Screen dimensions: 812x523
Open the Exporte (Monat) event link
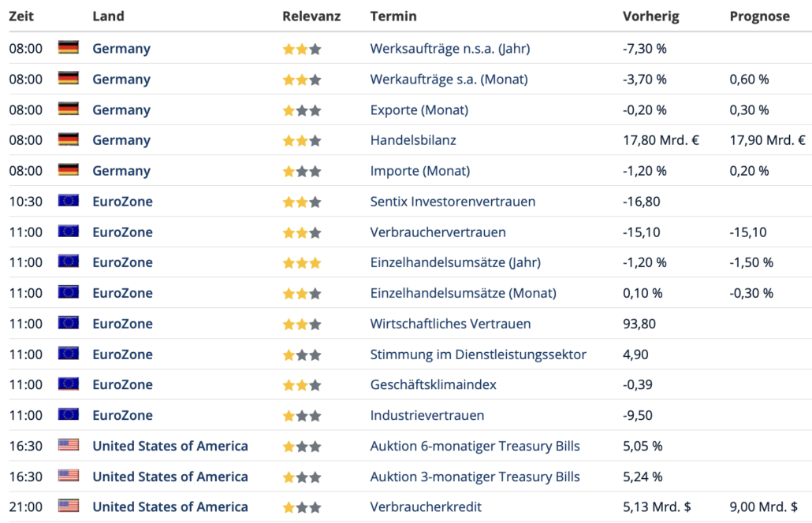click(419, 109)
